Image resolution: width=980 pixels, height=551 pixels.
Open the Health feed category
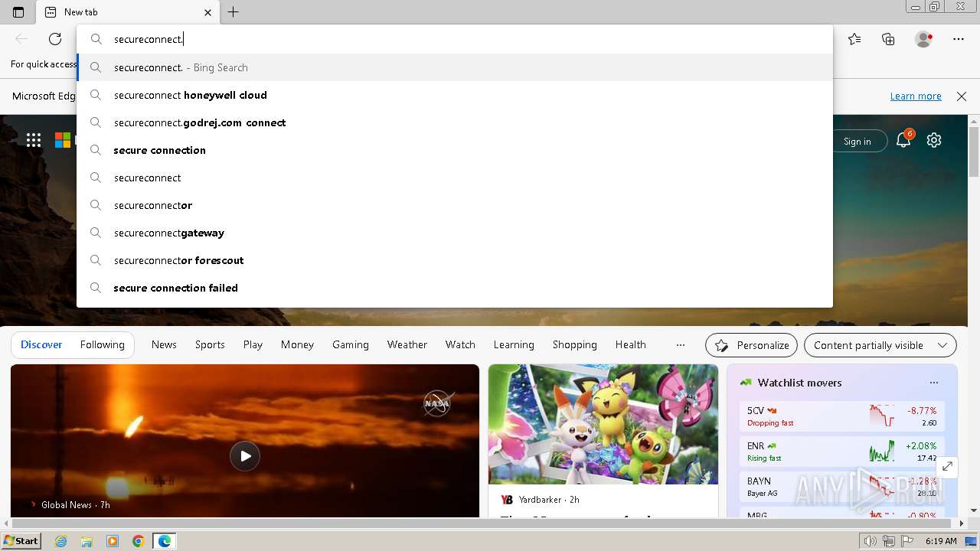pos(631,345)
